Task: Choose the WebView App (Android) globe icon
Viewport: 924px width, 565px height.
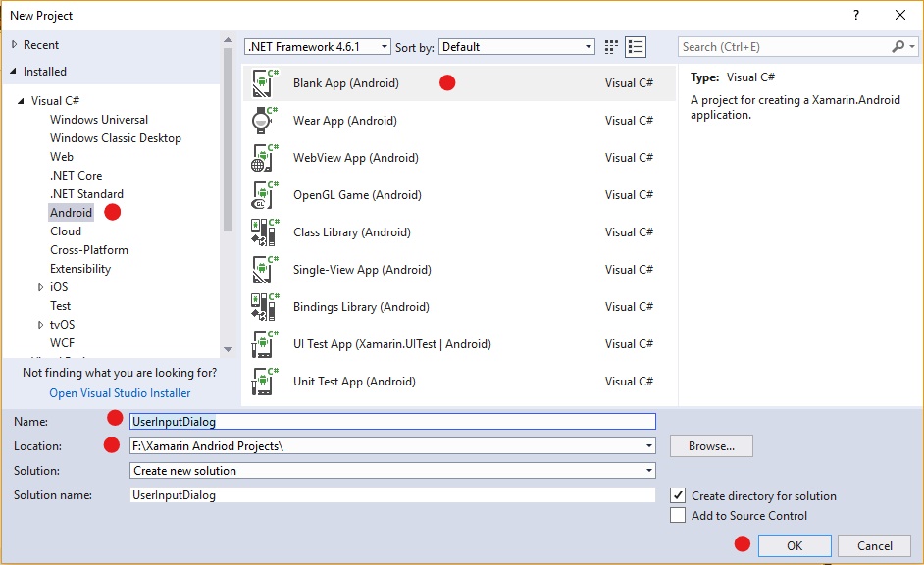Action: [x=265, y=158]
